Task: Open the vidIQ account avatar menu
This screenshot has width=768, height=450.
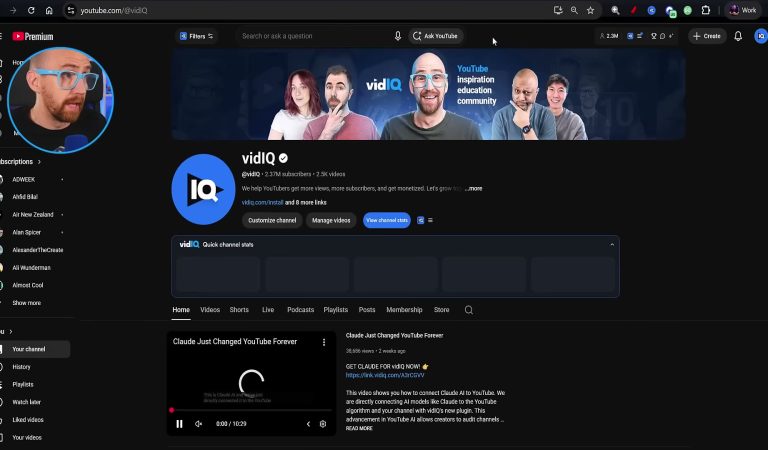Action: click(761, 36)
